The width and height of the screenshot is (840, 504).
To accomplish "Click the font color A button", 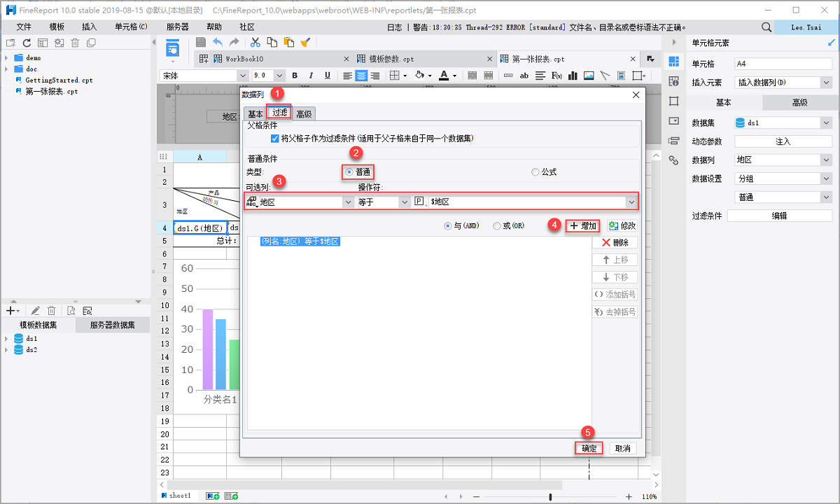I will pyautogui.click(x=444, y=76).
